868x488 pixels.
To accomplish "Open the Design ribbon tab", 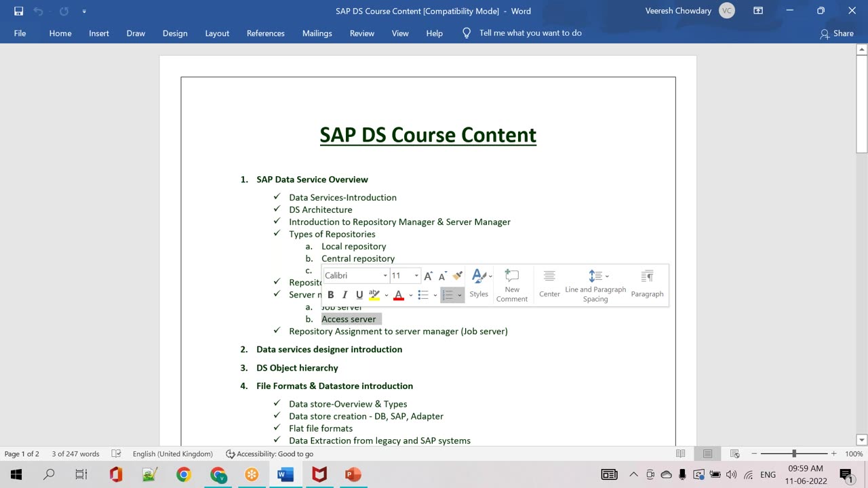I will (175, 33).
